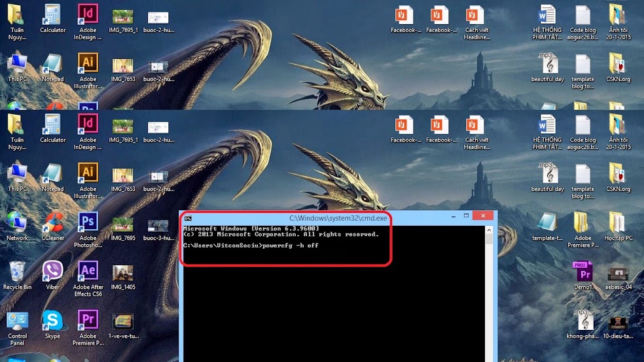Open the cmd.exe window system menu icon
Image resolution: width=644 pixels, height=362 pixels.
pos(188,218)
